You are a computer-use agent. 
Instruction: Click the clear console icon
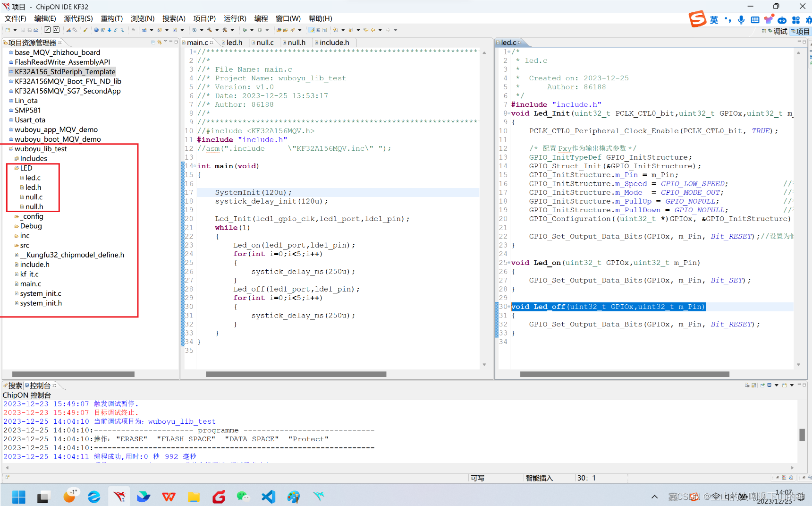pyautogui.click(x=747, y=385)
